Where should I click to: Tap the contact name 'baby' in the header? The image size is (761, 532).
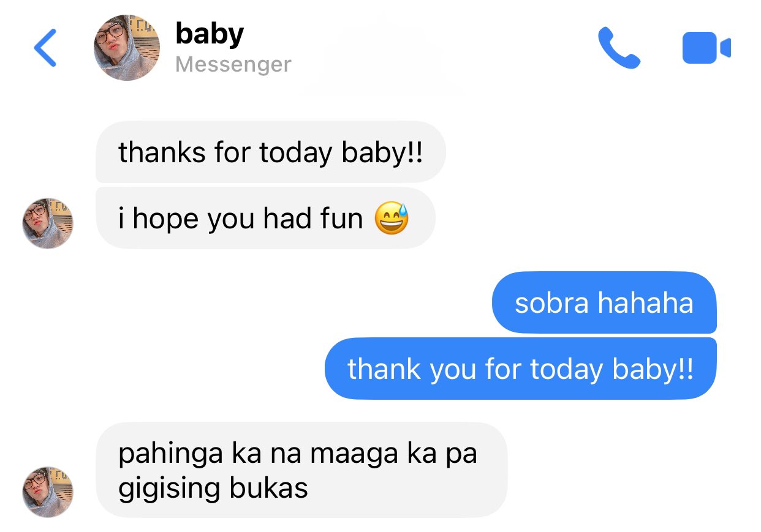tap(210, 33)
